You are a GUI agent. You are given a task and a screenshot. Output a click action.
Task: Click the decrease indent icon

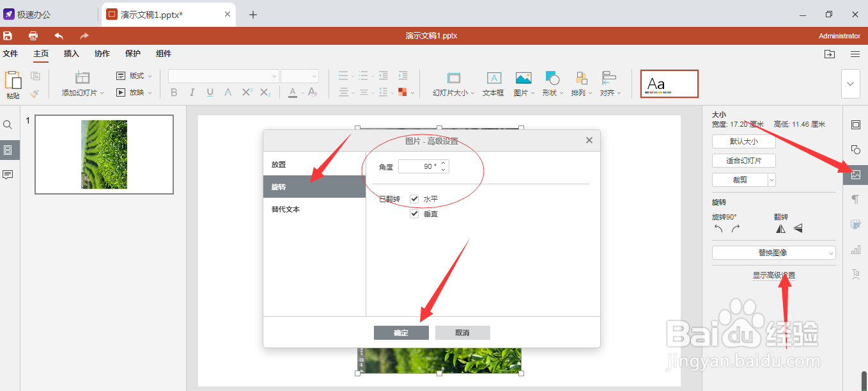(x=384, y=76)
